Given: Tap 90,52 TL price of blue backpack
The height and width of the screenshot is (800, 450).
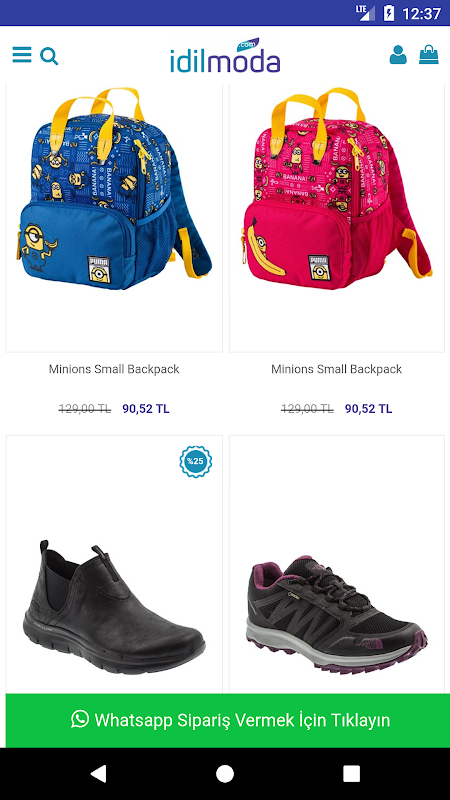Looking at the screenshot, I should 146,409.
